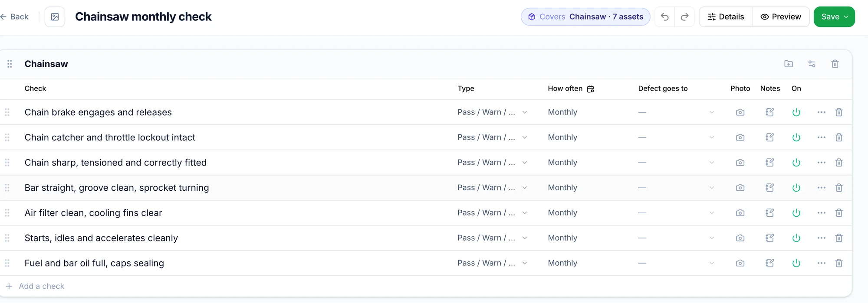Open Type dropdown for Chain catcher row
868x303 pixels.
tap(493, 137)
